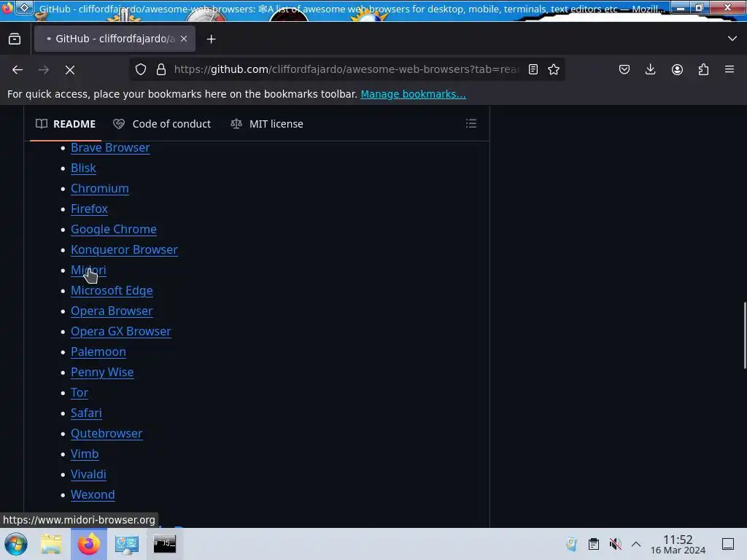Save page to Pocket
Image resolution: width=747 pixels, height=560 pixels.
624,69
